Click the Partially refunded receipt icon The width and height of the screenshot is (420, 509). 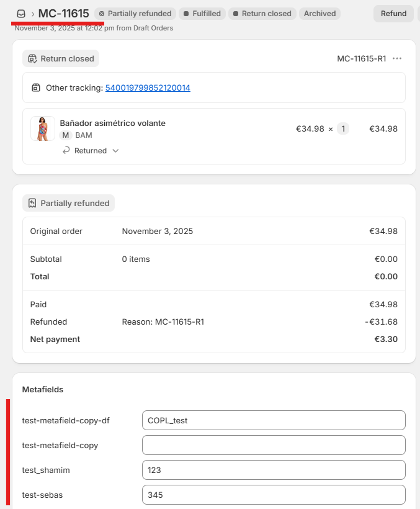coord(32,204)
